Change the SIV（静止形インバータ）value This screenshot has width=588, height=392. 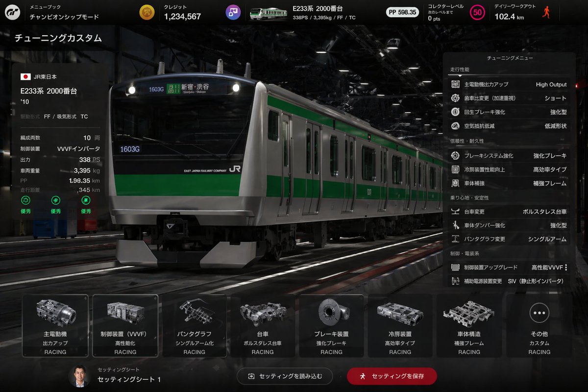536,281
